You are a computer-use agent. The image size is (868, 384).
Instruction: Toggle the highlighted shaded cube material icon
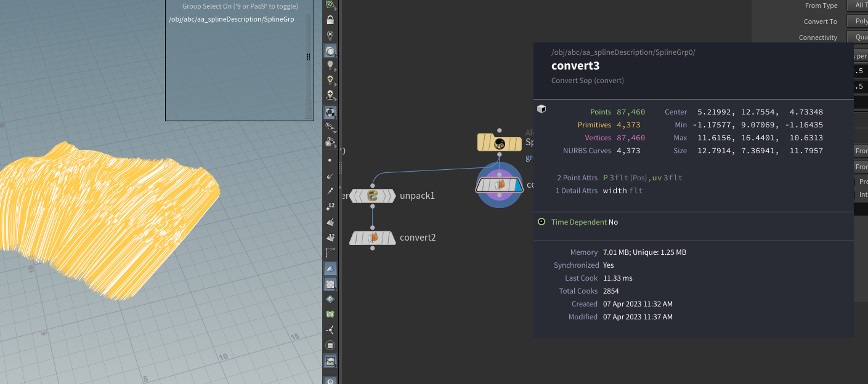click(x=330, y=113)
